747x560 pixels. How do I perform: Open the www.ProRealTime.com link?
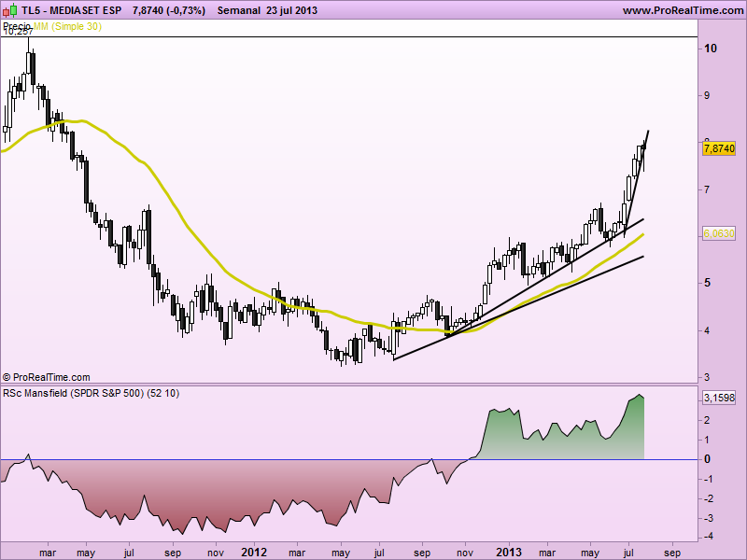[684, 10]
